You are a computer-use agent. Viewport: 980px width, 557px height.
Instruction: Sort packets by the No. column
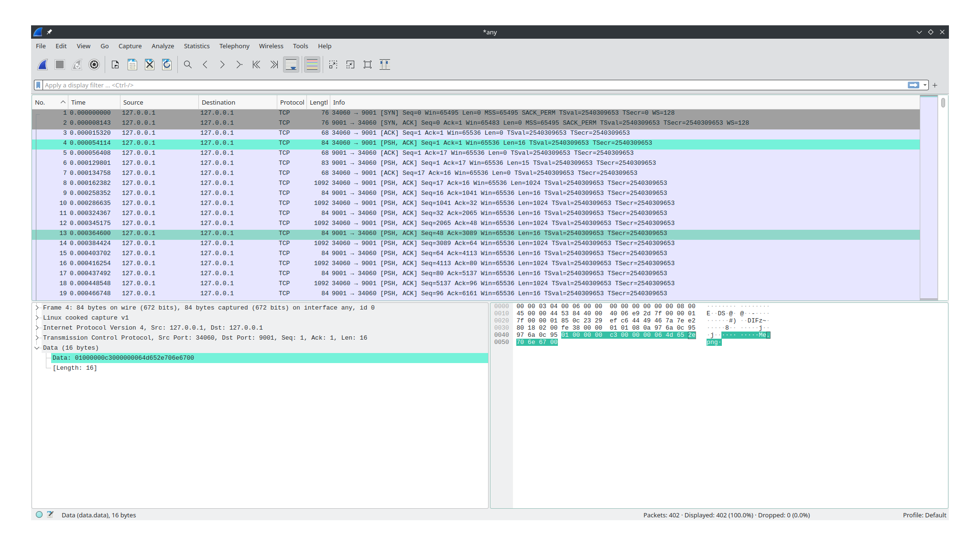pos(50,102)
